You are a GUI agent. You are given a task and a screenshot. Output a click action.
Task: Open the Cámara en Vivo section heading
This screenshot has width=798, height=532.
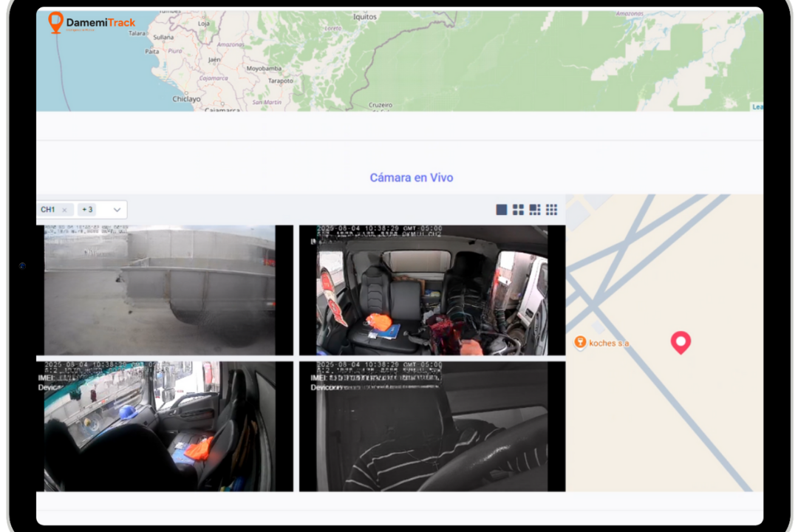point(411,178)
